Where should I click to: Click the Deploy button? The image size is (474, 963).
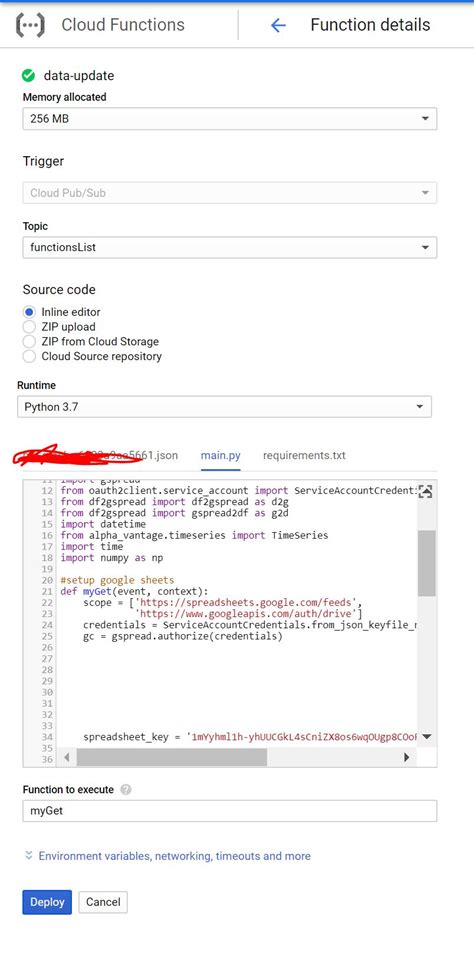tap(47, 902)
